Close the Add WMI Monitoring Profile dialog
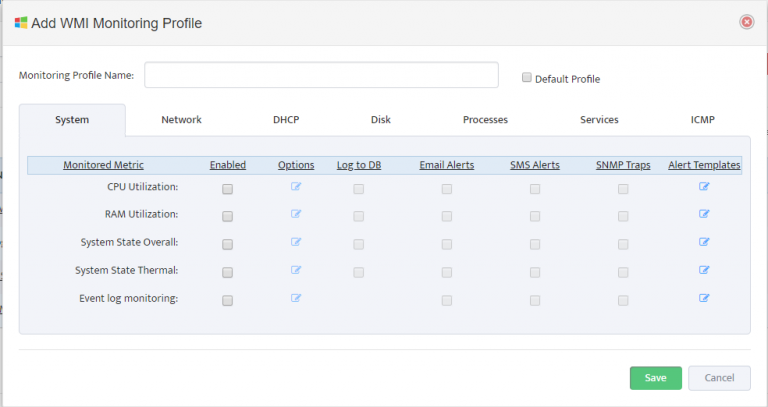Viewport: 768px width, 407px height. tap(746, 22)
